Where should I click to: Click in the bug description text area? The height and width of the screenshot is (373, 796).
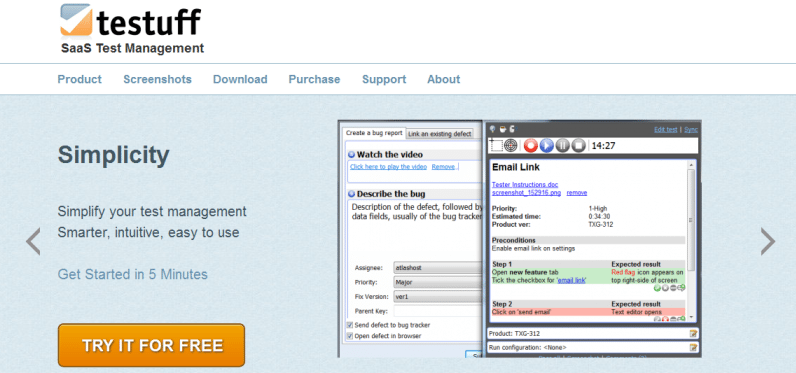click(x=415, y=228)
